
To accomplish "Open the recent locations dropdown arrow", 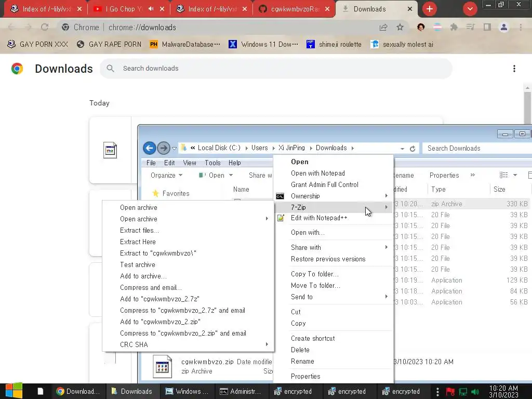I will pos(175,148).
